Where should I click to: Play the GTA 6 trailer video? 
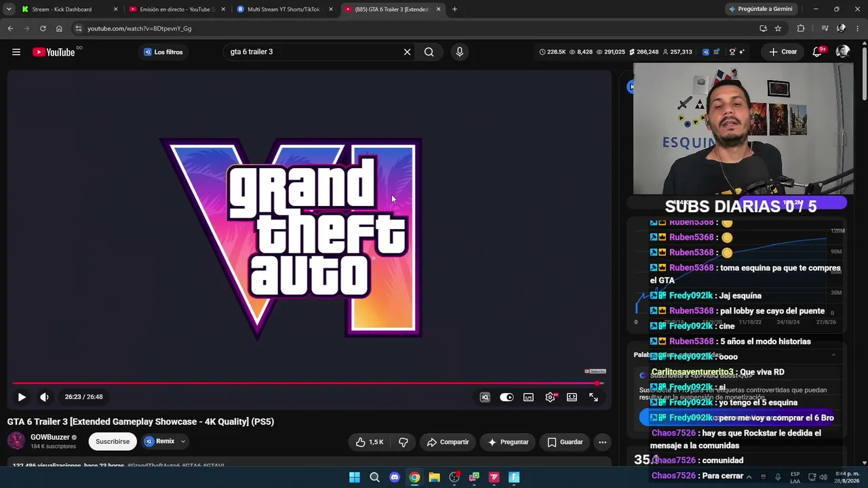22,397
